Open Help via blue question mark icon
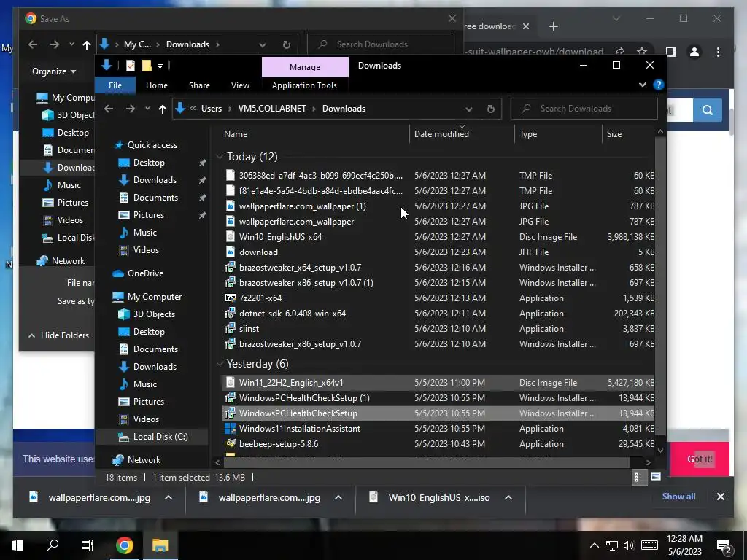Image resolution: width=747 pixels, height=560 pixels. 659,85
